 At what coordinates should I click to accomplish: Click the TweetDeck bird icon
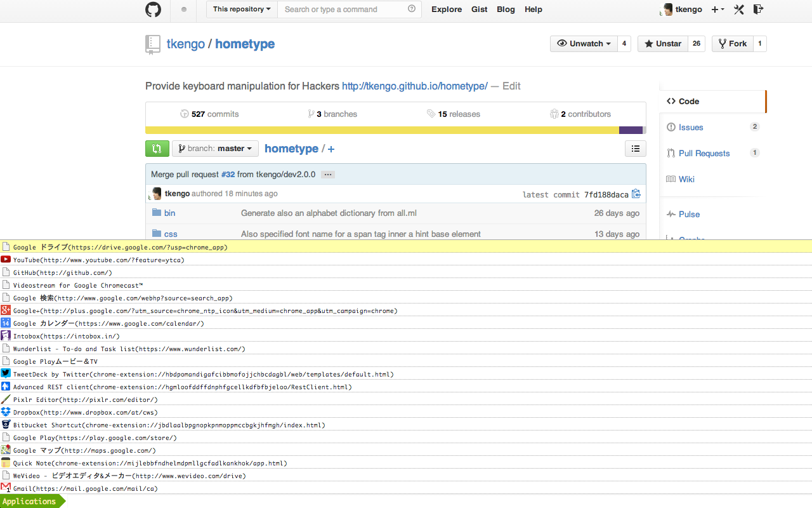tap(6, 373)
